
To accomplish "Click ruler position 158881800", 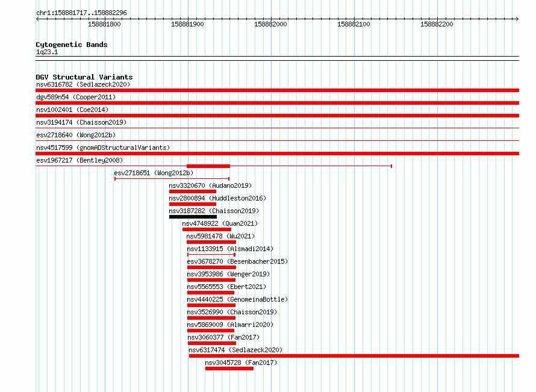I will click(x=104, y=24).
